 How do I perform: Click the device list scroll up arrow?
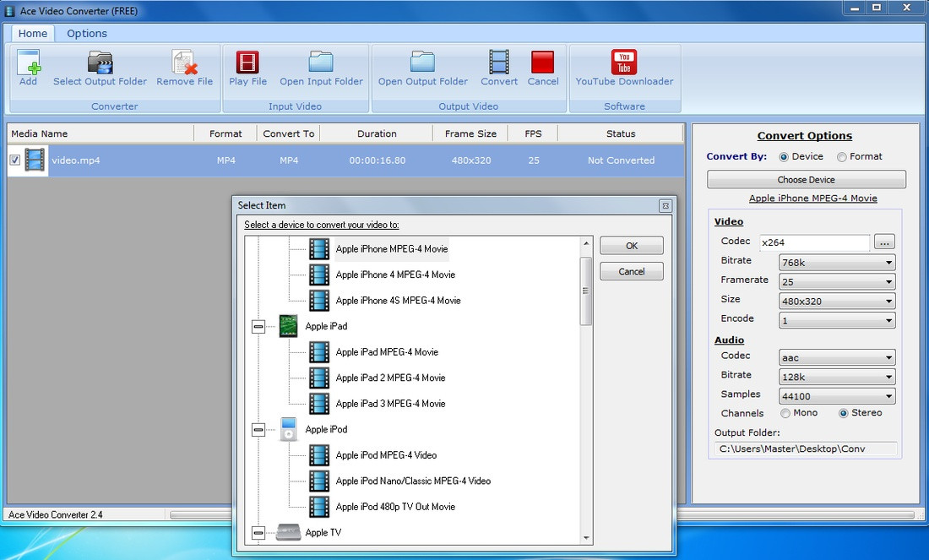click(585, 243)
